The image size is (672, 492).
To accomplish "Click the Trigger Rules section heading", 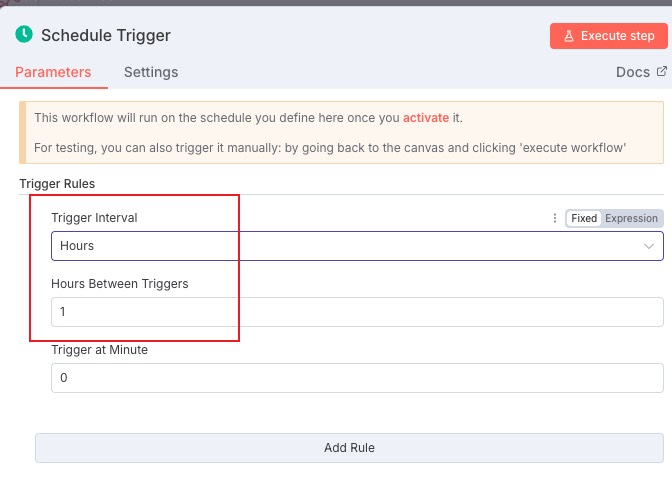I will pyautogui.click(x=57, y=183).
